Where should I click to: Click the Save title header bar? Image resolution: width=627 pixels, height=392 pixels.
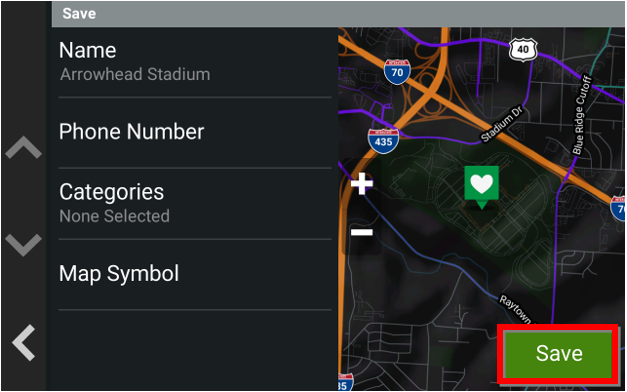pyautogui.click(x=339, y=14)
